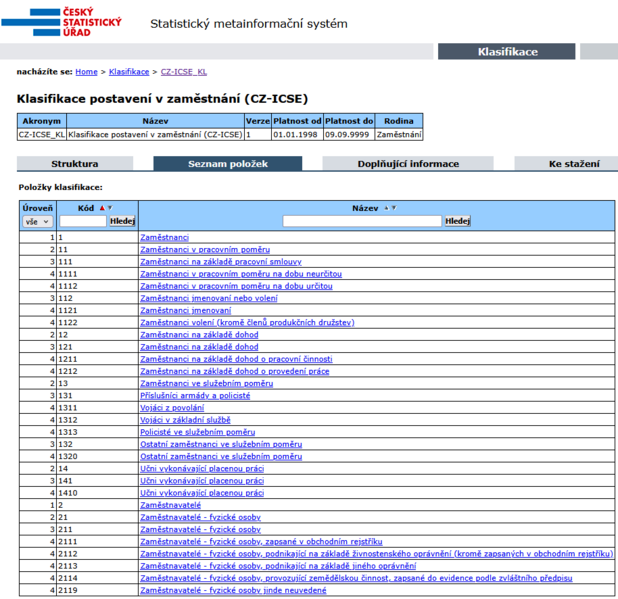Image resolution: width=618 pixels, height=599 pixels.
Task: Open Učni vykonávající placenou práci, code 14
Action: 202,469
